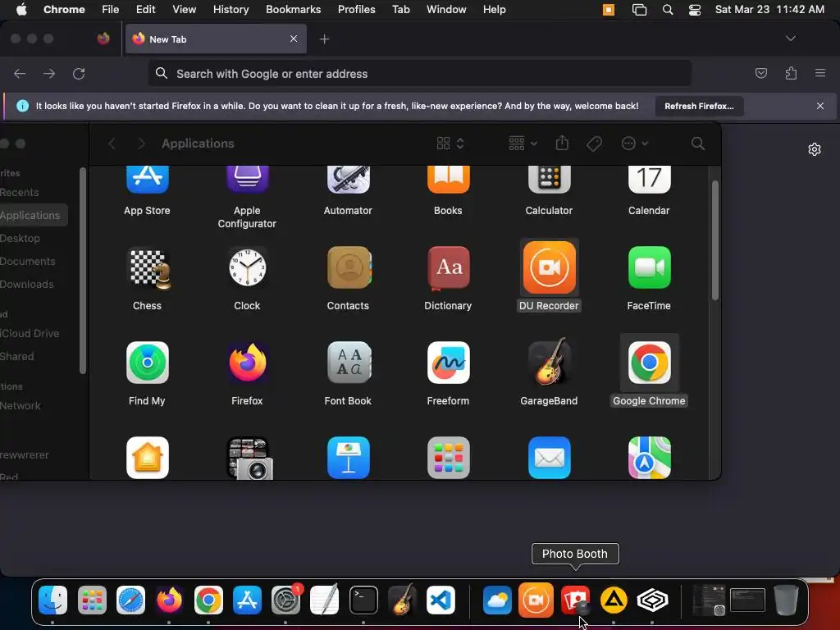840x630 pixels.
Task: Select the Image Capture app icon
Action: point(249,458)
